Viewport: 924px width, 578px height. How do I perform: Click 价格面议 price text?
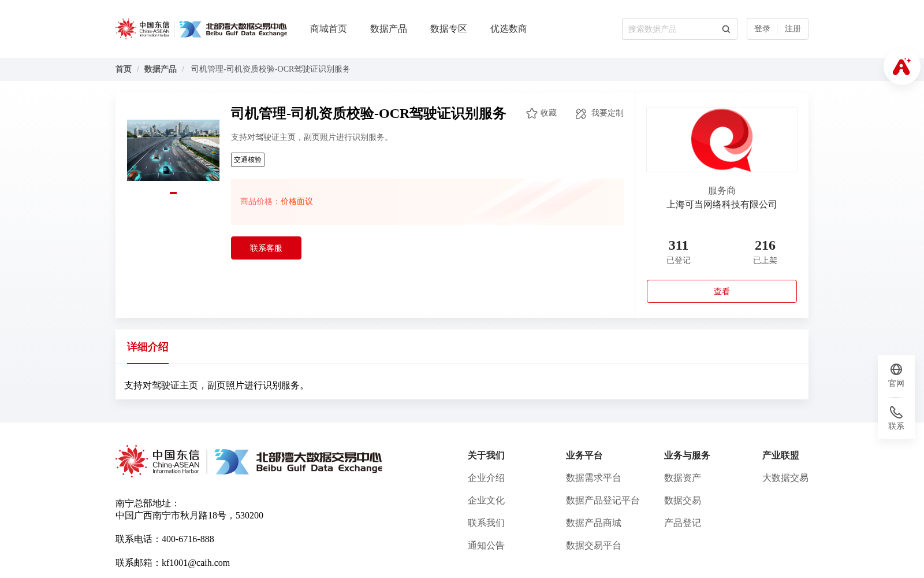(x=297, y=202)
